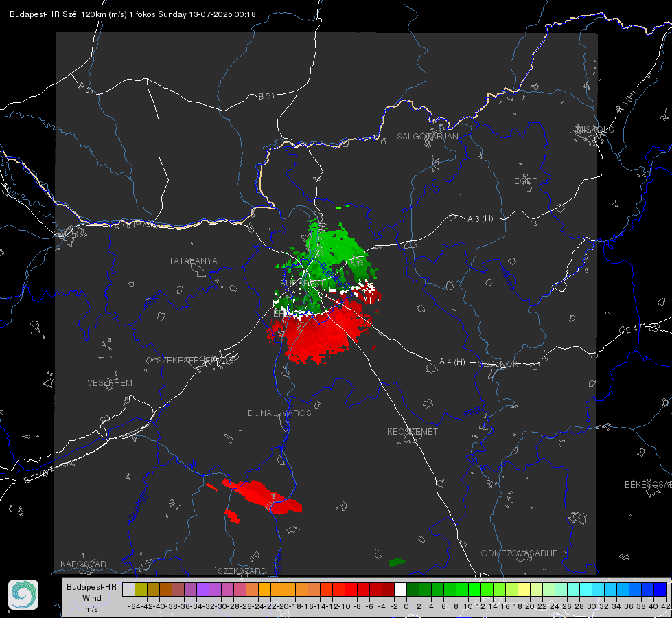The width and height of the screenshot is (672, 618).
Task: Click the BUDAPEST city label
Action: pos(303,284)
